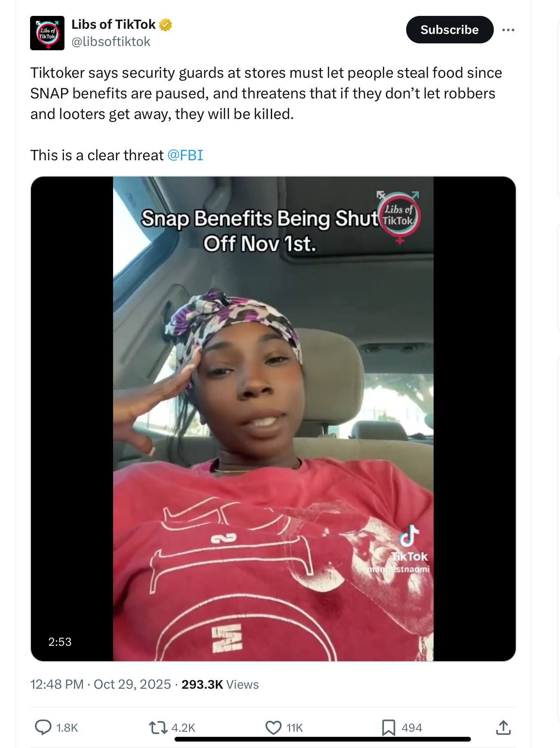Click the 4.2K reposts count
The height and width of the screenshot is (748, 560).
coord(184,728)
